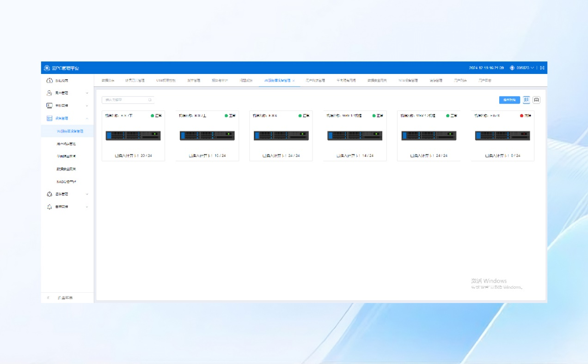Close the currently active tab

294,80
